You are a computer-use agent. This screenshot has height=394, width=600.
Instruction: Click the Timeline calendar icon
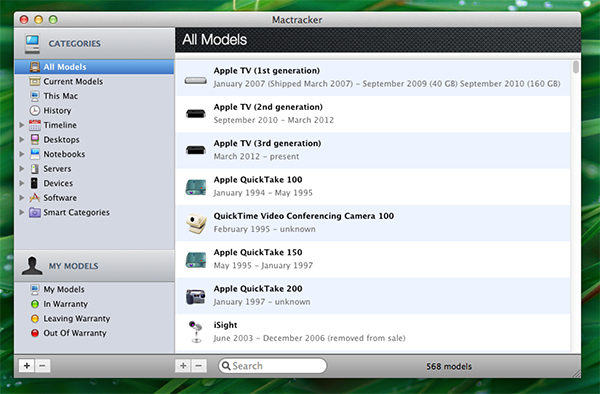(35, 125)
